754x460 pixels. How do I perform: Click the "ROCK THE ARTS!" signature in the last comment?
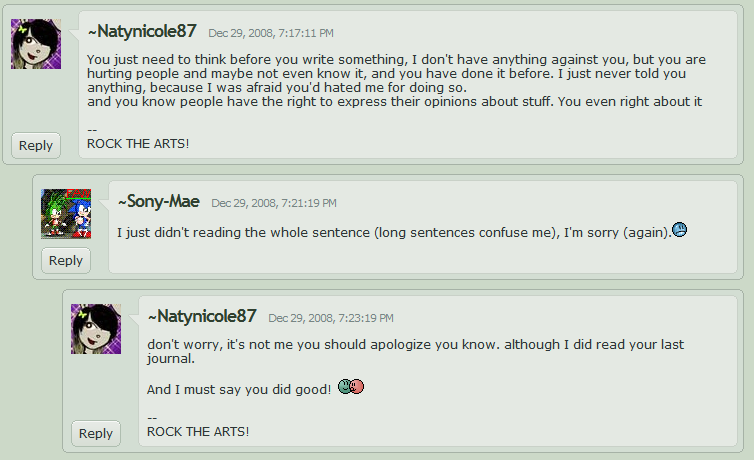pyautogui.click(x=198, y=431)
